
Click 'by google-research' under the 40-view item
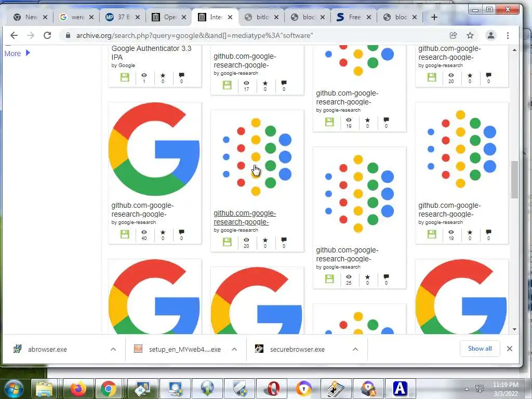click(x=134, y=222)
